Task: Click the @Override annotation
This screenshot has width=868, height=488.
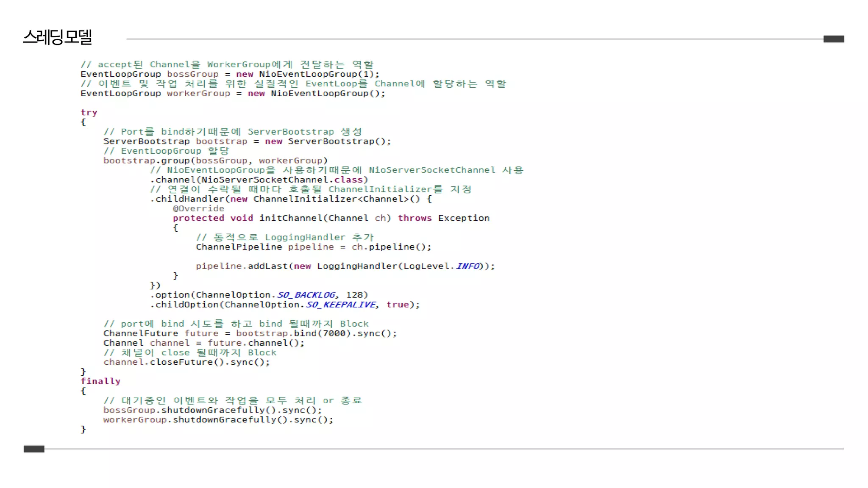Action: [198, 208]
